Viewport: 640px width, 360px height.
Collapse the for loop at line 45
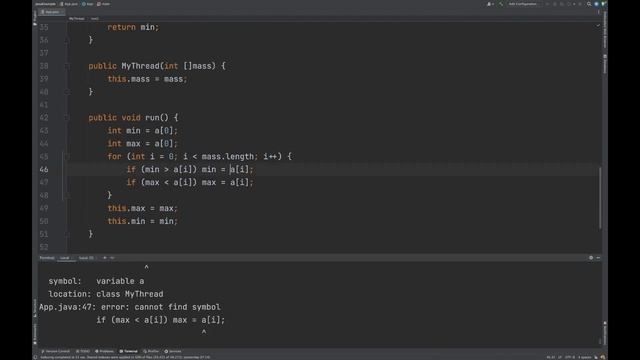[x=67, y=156]
